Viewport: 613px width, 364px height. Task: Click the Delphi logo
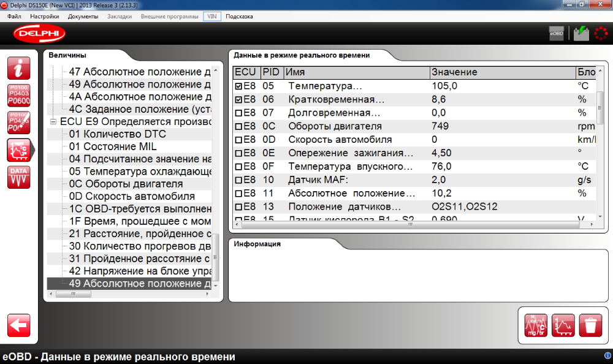pos(39,34)
